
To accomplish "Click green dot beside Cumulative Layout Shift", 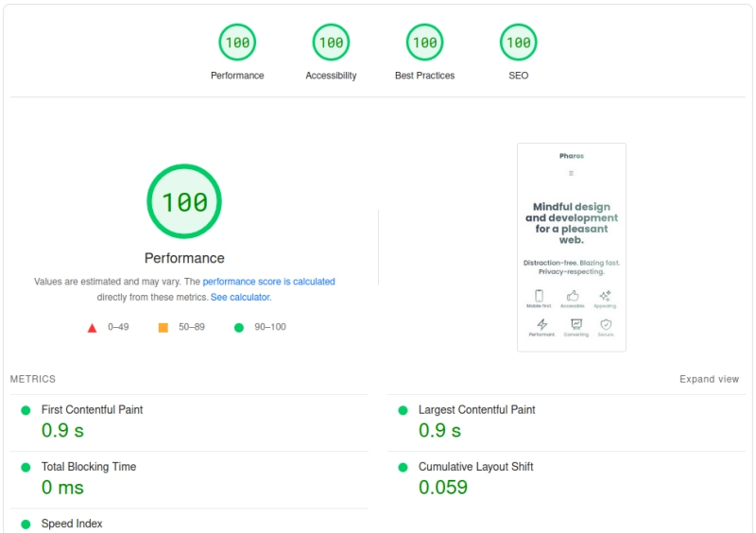I will tap(404, 468).
